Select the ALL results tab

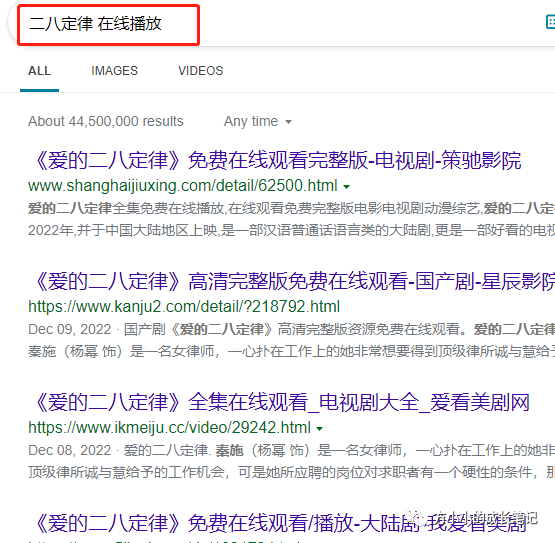coord(39,71)
